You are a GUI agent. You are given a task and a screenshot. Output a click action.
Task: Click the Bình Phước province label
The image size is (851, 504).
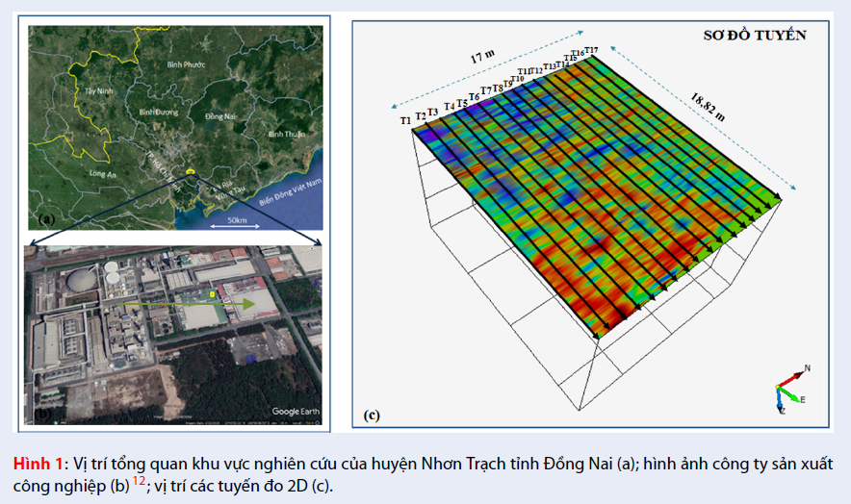coord(187,64)
